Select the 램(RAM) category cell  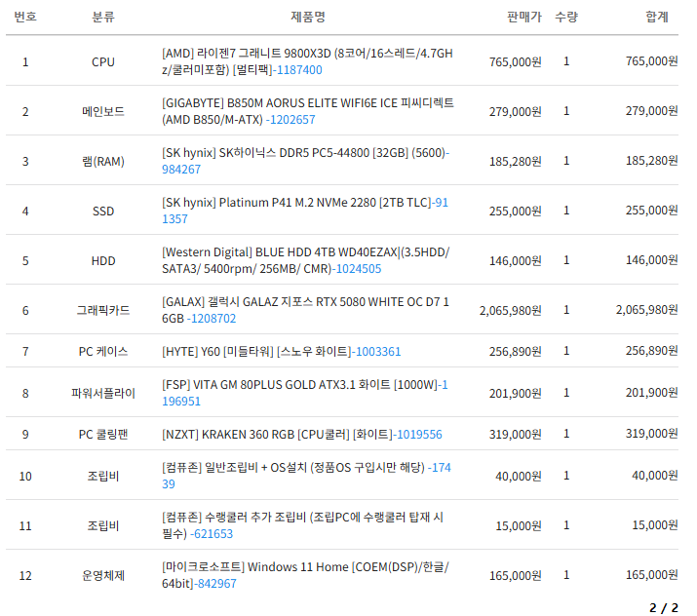[103, 162]
